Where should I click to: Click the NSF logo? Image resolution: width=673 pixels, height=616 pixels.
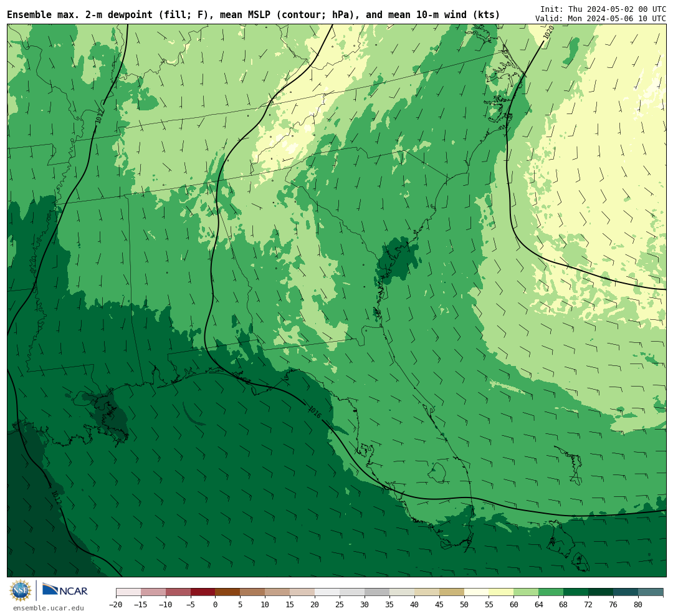20,590
